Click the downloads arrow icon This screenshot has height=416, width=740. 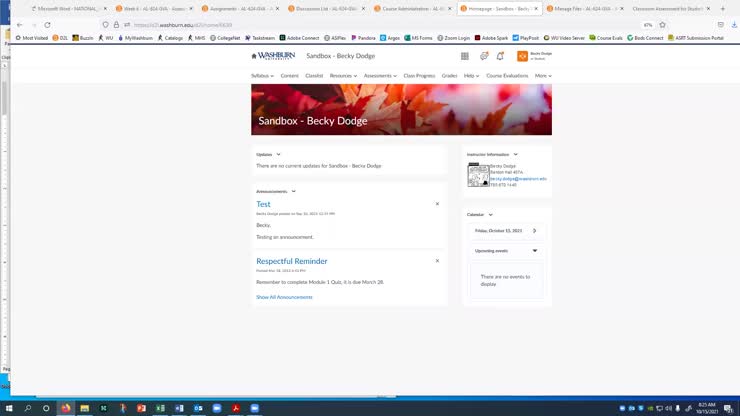734,25
